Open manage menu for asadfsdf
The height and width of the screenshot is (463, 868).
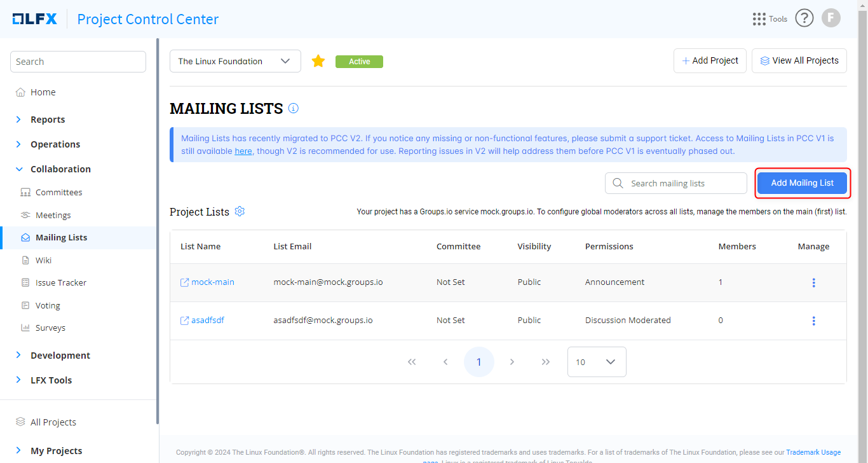pyautogui.click(x=813, y=321)
